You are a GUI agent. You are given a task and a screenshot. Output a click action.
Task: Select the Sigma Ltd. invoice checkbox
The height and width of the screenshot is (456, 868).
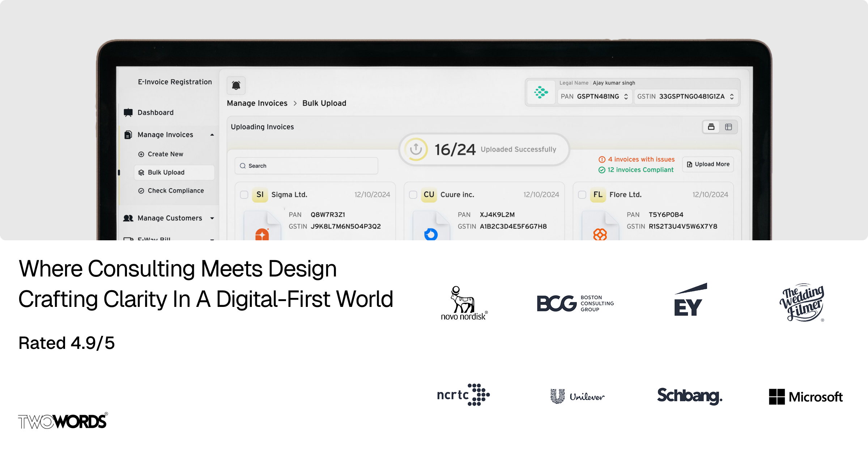tap(243, 194)
